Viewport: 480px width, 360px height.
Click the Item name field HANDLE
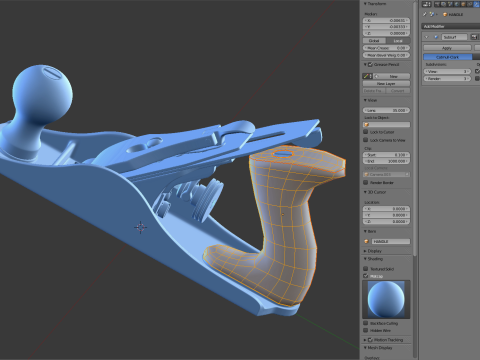pos(390,241)
